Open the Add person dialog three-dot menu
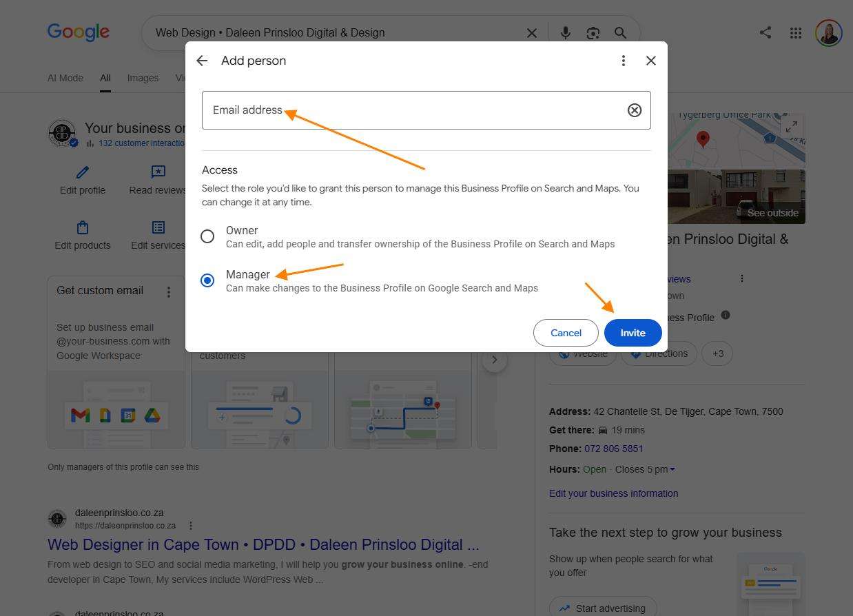Screen dimensions: 853x616 tap(624, 61)
